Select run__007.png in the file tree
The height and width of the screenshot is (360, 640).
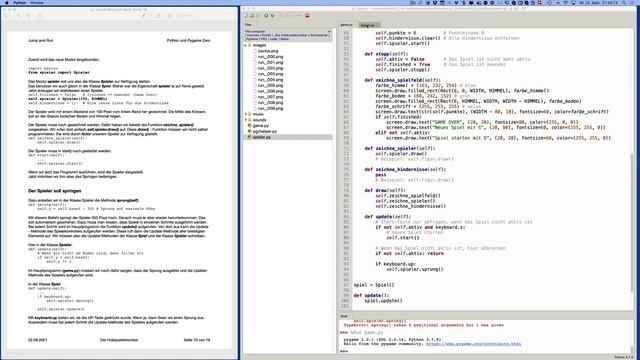(x=270, y=97)
